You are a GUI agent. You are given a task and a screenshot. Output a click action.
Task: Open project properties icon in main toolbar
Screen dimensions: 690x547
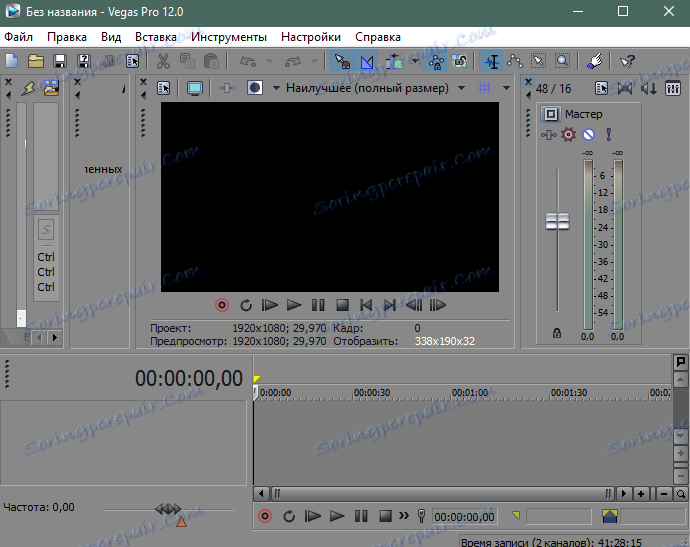(x=132, y=61)
